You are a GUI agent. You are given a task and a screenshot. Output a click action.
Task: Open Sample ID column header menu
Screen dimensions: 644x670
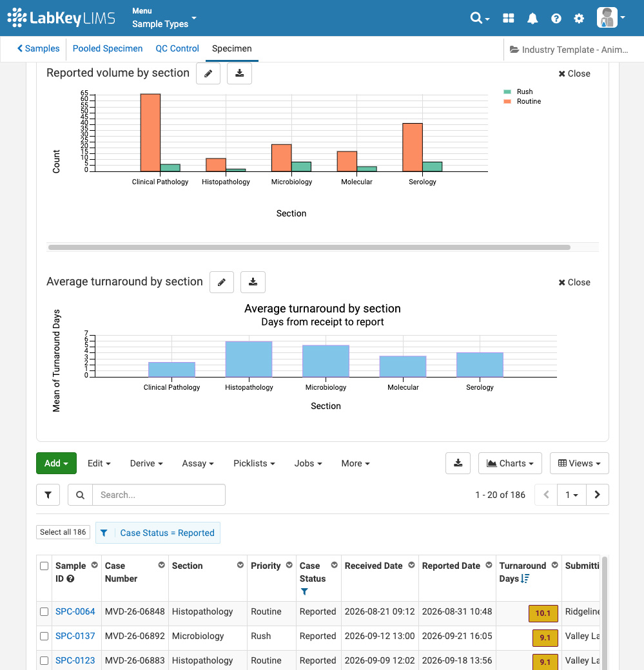tap(95, 565)
